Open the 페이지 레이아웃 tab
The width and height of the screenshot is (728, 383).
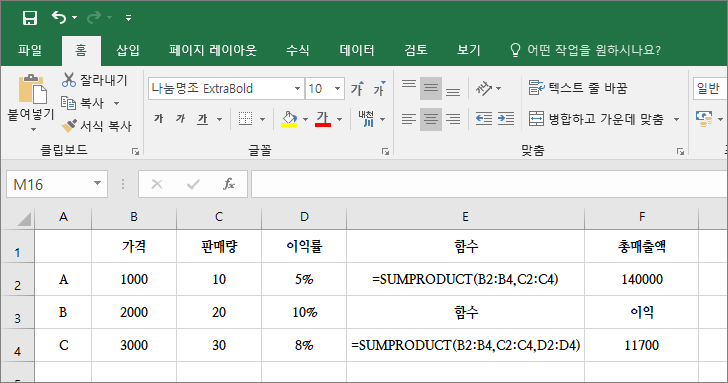click(x=213, y=50)
